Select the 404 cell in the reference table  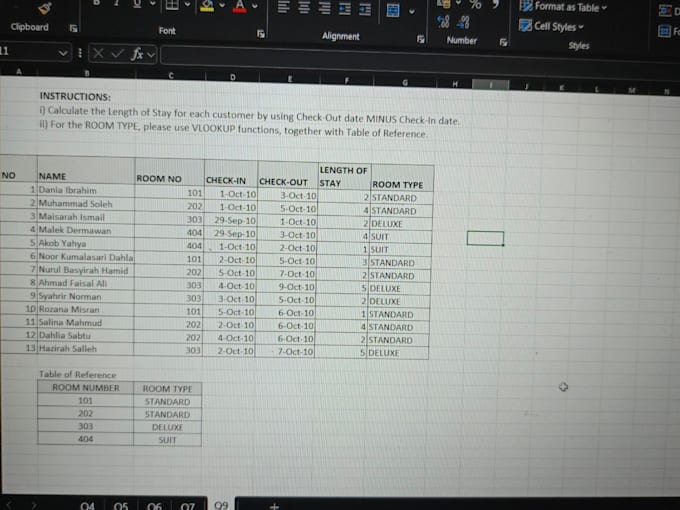click(85, 439)
